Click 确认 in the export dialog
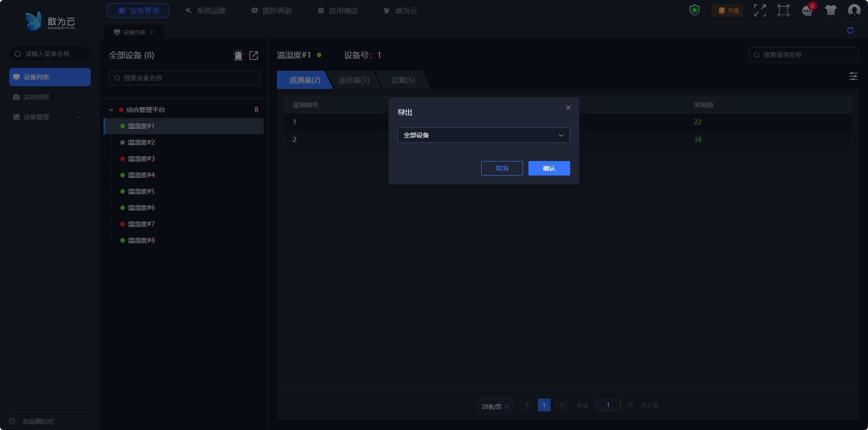Image resolution: width=868 pixels, height=430 pixels. [549, 168]
